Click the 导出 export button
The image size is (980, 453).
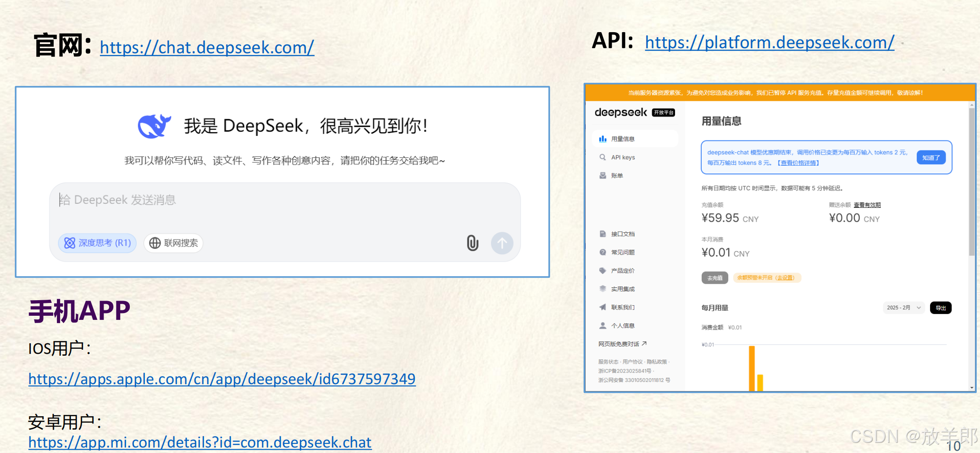(941, 308)
